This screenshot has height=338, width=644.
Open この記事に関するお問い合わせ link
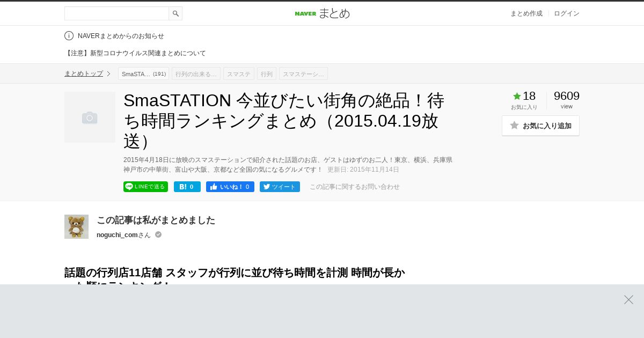click(355, 187)
